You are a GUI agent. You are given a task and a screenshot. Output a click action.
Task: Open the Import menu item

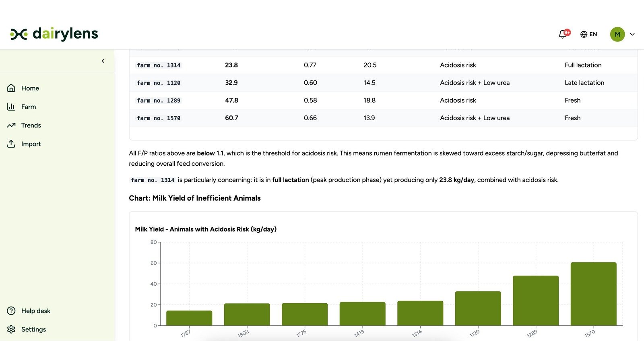pos(31,144)
